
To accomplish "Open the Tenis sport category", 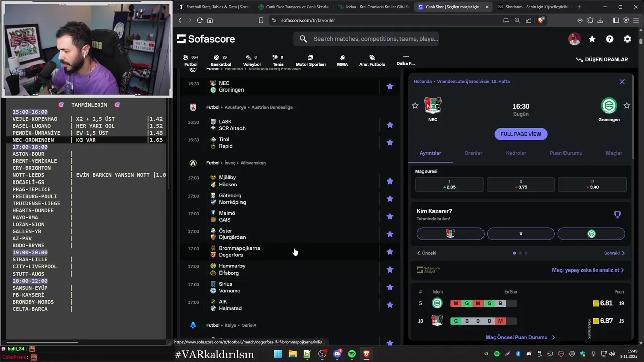I will [x=278, y=60].
